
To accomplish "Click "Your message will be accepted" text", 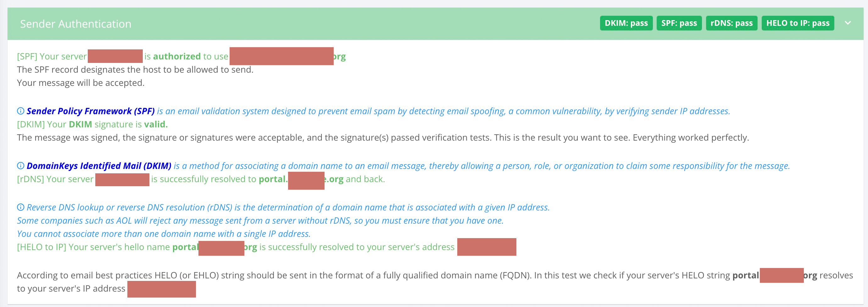I will tap(81, 83).
